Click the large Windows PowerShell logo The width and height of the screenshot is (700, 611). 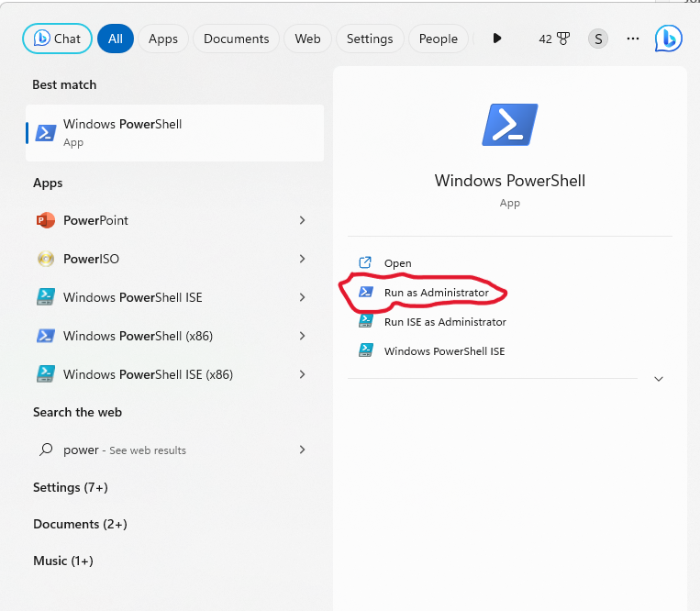509,125
